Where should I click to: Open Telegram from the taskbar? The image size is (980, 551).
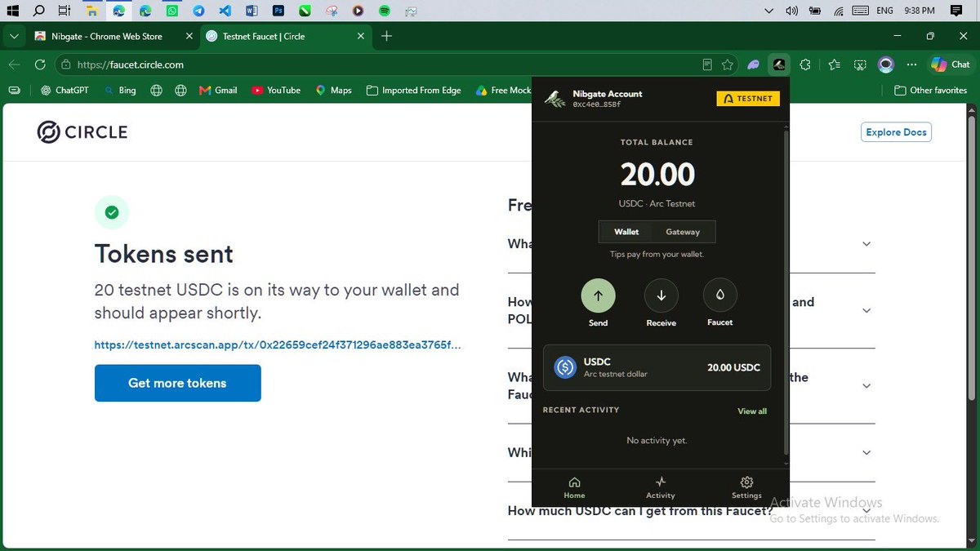[x=198, y=11]
